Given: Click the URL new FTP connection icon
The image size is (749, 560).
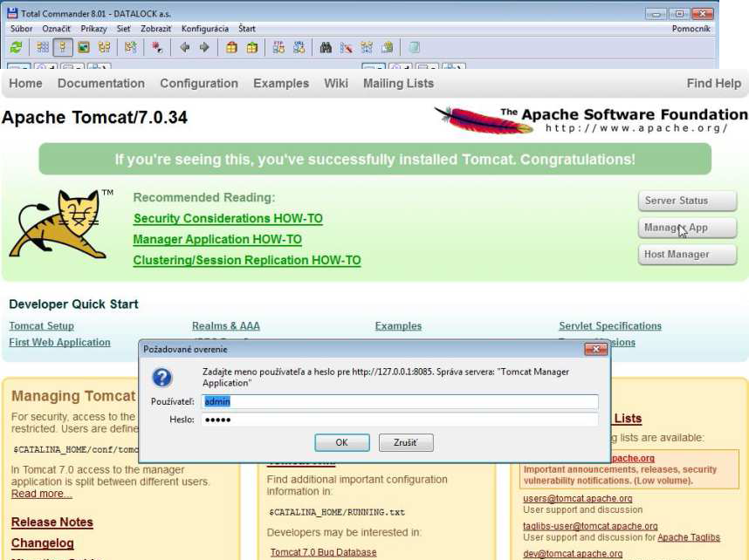Looking at the screenshot, I should pyautogui.click(x=299, y=48).
